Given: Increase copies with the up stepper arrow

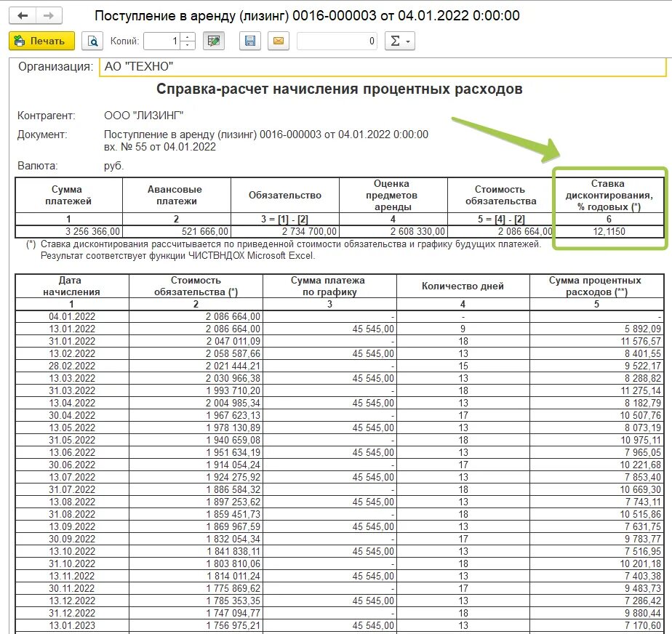Looking at the screenshot, I should click(x=188, y=37).
